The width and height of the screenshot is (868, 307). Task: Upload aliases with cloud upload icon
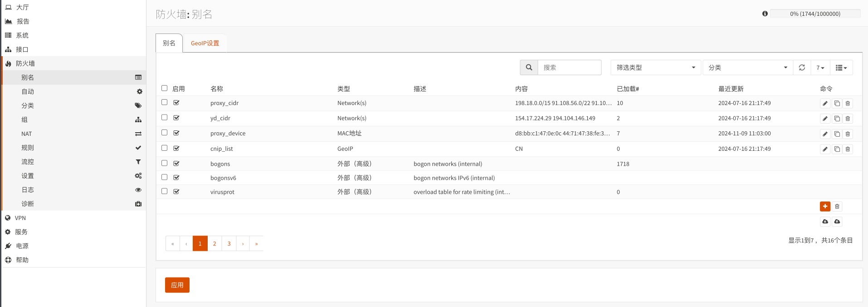coord(837,221)
